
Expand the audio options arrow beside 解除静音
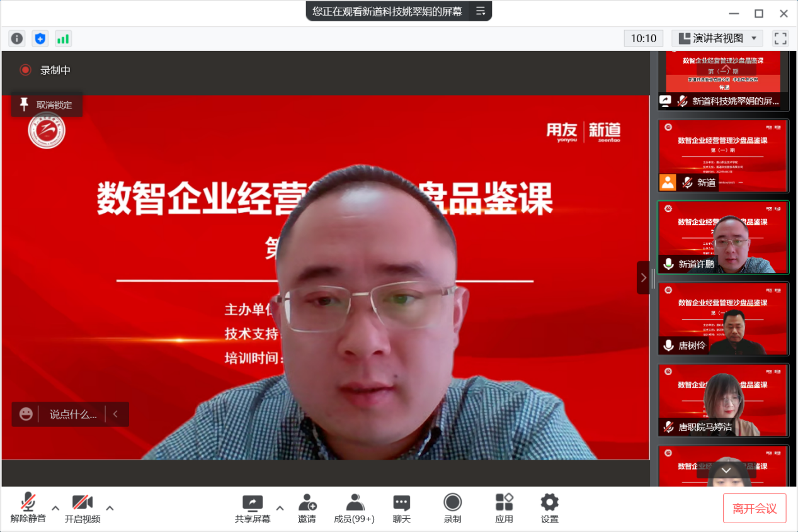55,508
